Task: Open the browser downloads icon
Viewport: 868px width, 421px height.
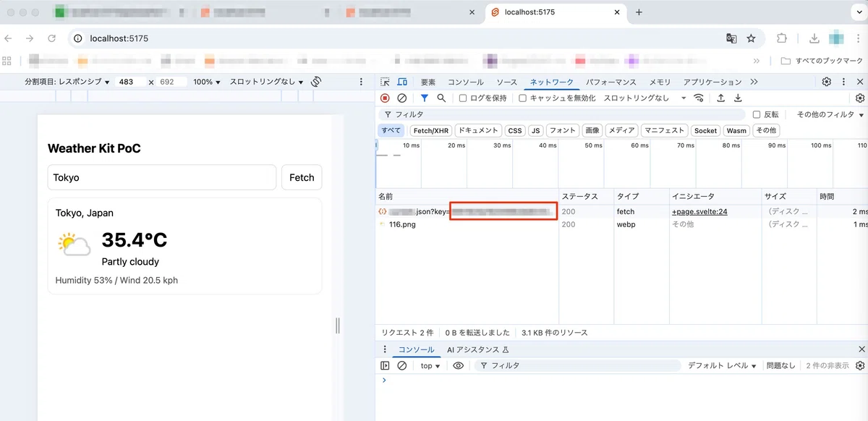Action: point(814,38)
